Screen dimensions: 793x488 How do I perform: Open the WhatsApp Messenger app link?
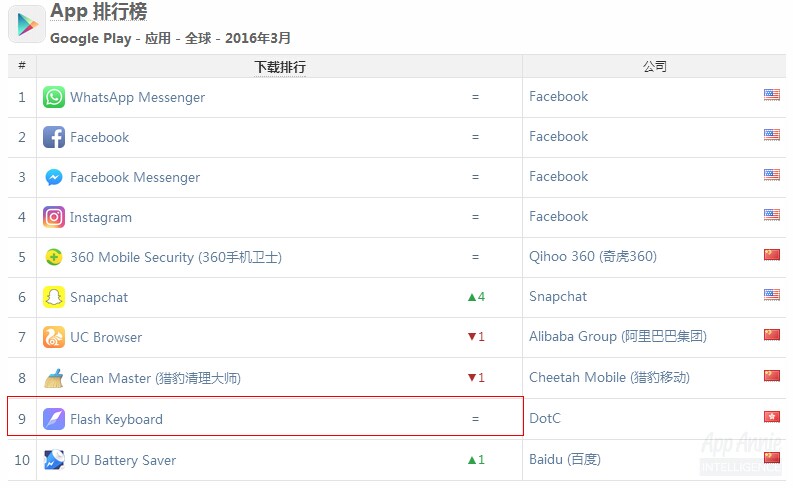[x=137, y=97]
